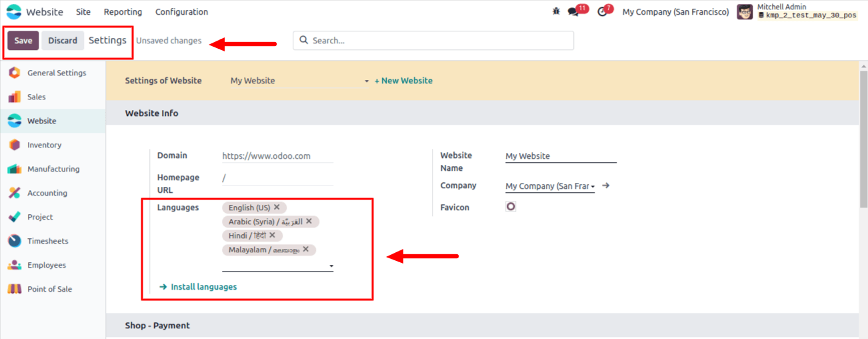Select General Settings sidebar icon

(x=15, y=73)
